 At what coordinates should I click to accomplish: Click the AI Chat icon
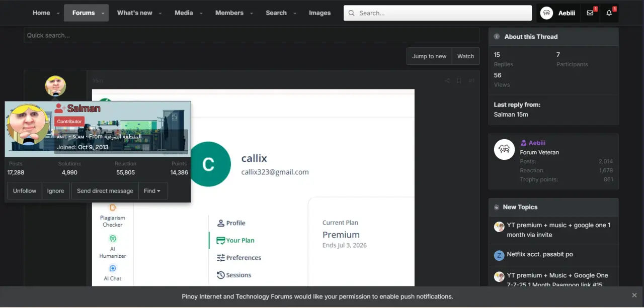113,268
